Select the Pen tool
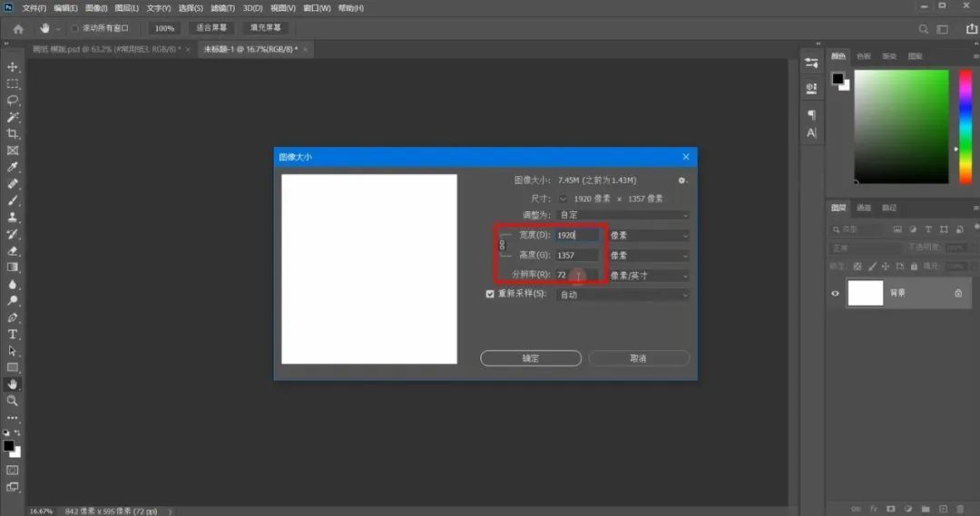The image size is (980, 516). pyautogui.click(x=13, y=318)
